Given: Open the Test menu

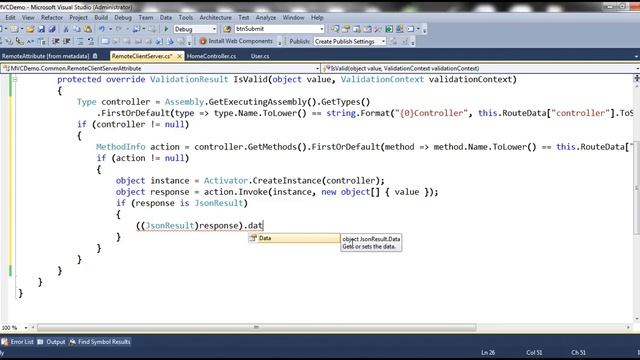Looking at the screenshot, I should tap(244, 18).
